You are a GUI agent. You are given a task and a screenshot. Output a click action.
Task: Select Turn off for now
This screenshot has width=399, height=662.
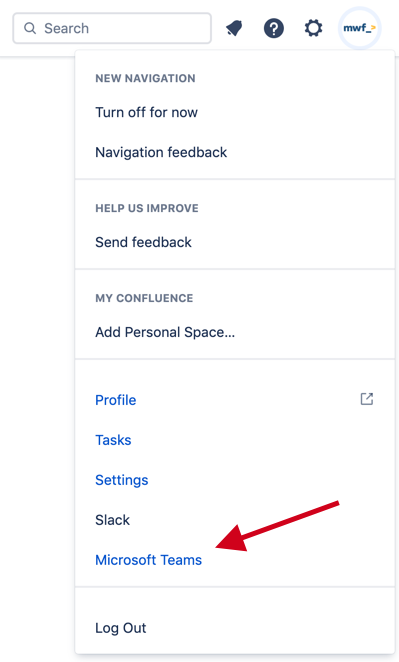pyautogui.click(x=146, y=112)
